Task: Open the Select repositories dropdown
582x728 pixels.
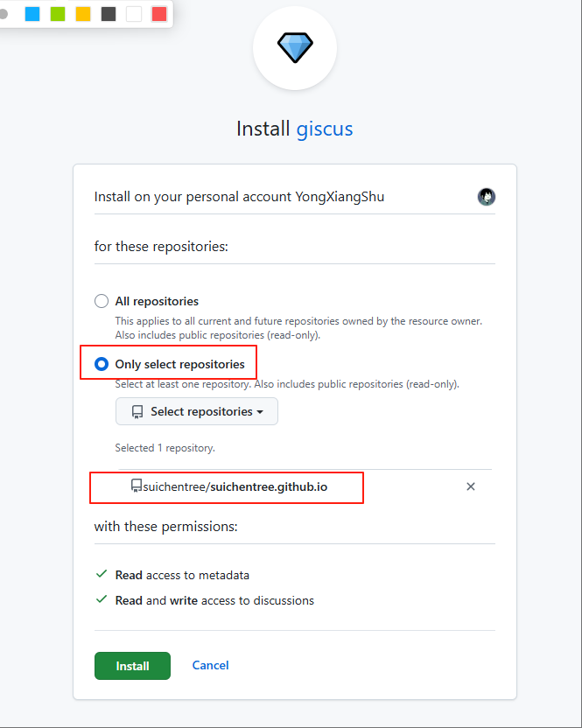Action: 197,411
